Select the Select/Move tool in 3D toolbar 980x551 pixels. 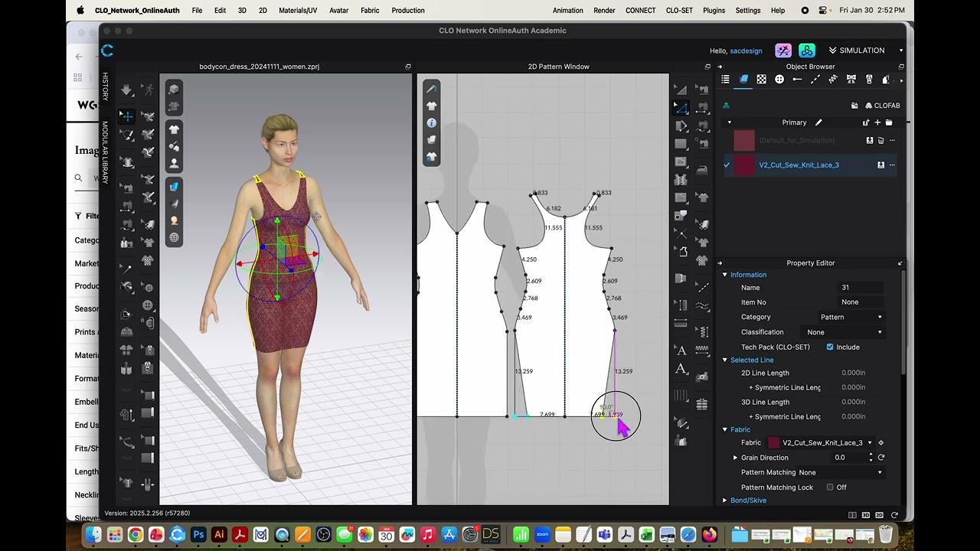[x=126, y=116]
